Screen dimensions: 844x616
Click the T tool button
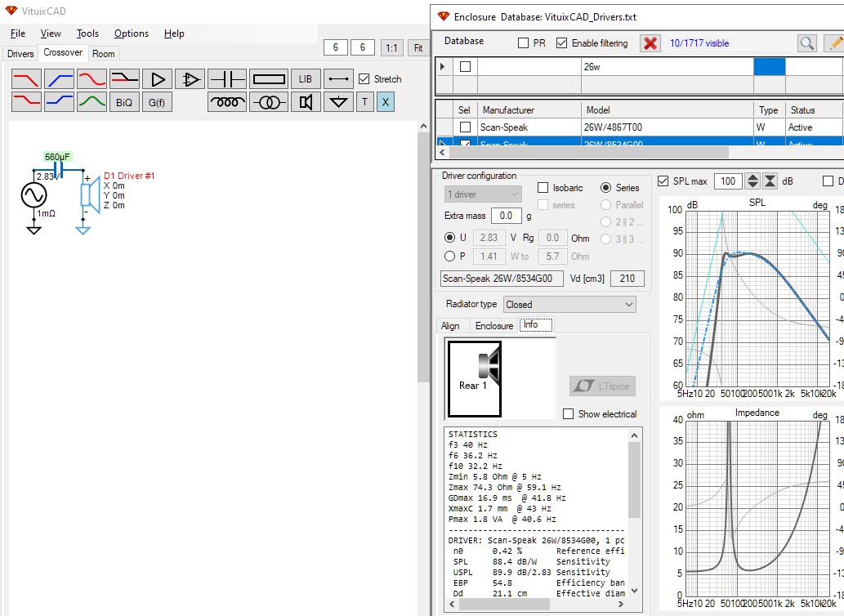(364, 101)
